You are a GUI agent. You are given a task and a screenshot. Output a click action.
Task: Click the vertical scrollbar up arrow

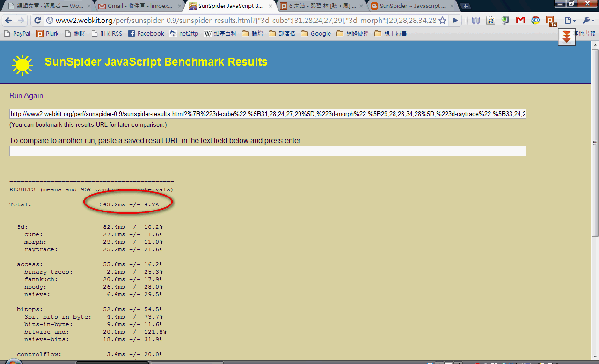click(595, 44)
